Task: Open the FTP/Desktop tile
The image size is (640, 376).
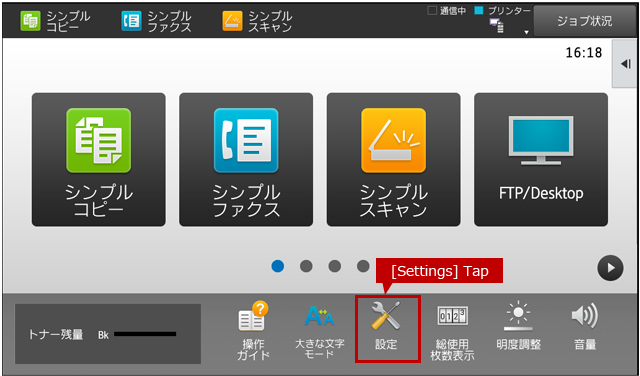Action: (541, 160)
